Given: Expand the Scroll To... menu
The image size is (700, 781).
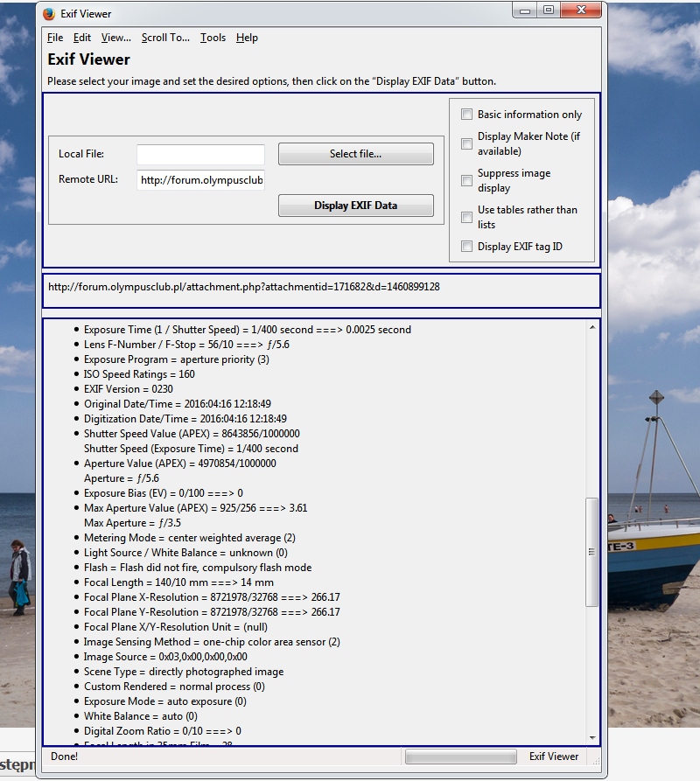Looking at the screenshot, I should pos(165,38).
